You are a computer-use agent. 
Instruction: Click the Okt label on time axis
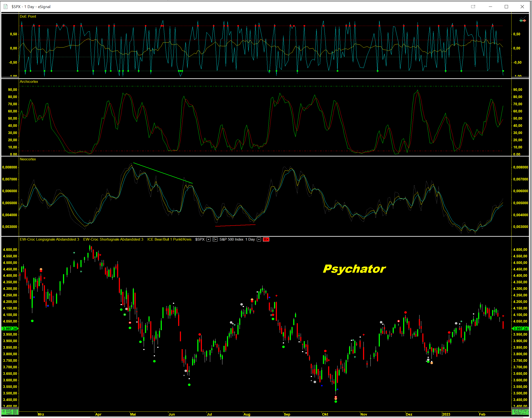coord(325,414)
